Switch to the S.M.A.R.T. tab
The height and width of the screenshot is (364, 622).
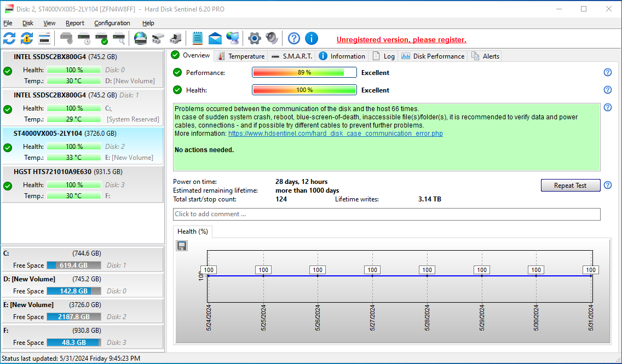click(292, 56)
